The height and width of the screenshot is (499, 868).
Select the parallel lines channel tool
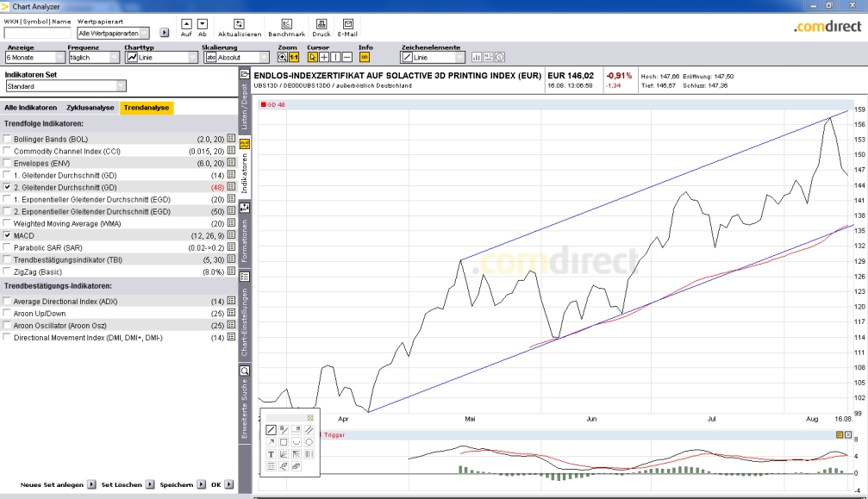(x=309, y=430)
